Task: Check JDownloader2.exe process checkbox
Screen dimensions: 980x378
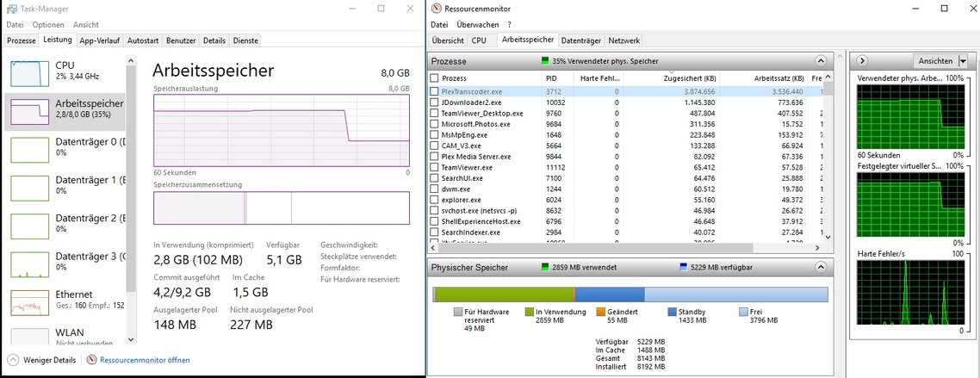Action: [434, 102]
